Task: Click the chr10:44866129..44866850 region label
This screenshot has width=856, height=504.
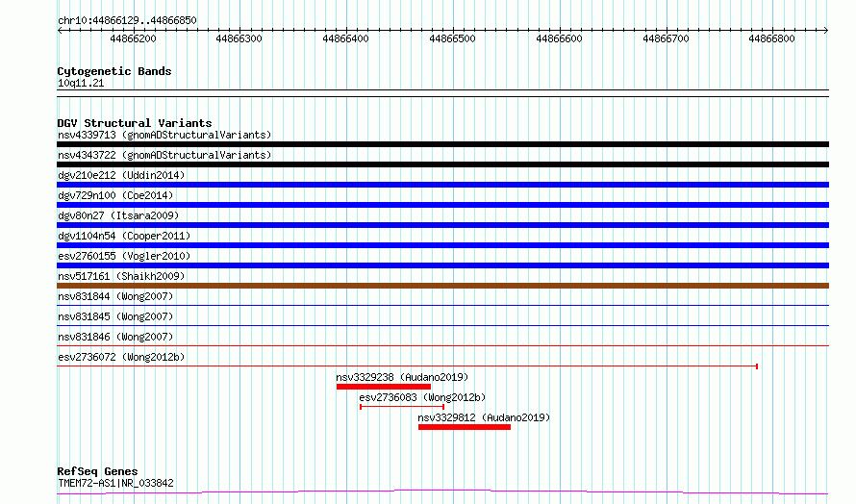Action: click(x=127, y=20)
